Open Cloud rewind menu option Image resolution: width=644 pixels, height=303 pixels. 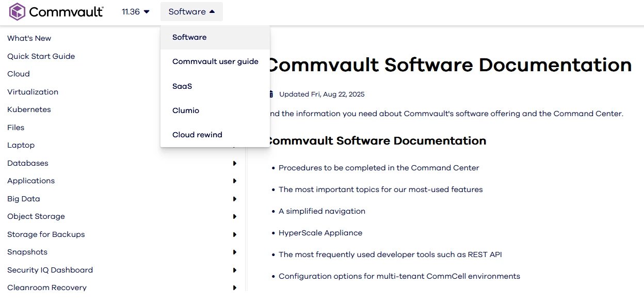click(x=215, y=135)
